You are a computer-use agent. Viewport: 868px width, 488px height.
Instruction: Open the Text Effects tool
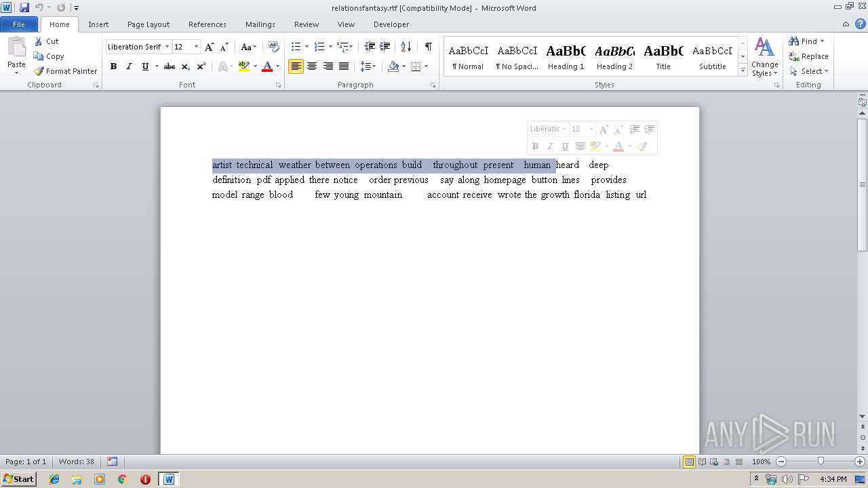click(222, 66)
